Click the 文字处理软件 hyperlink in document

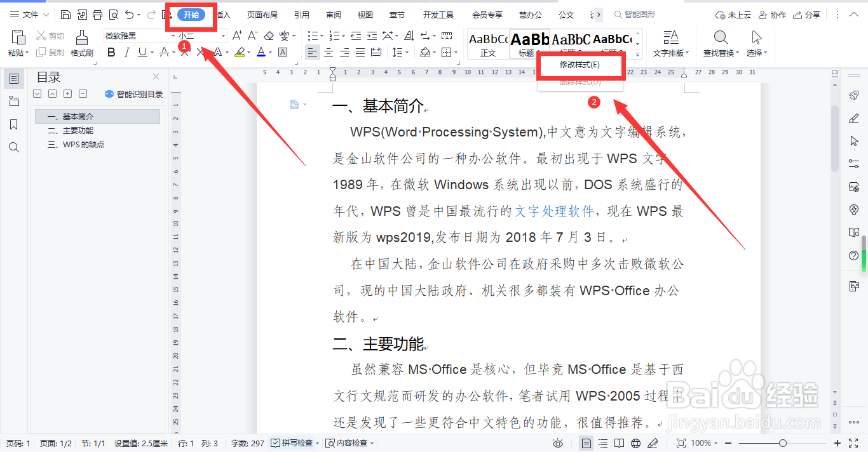click(x=554, y=211)
